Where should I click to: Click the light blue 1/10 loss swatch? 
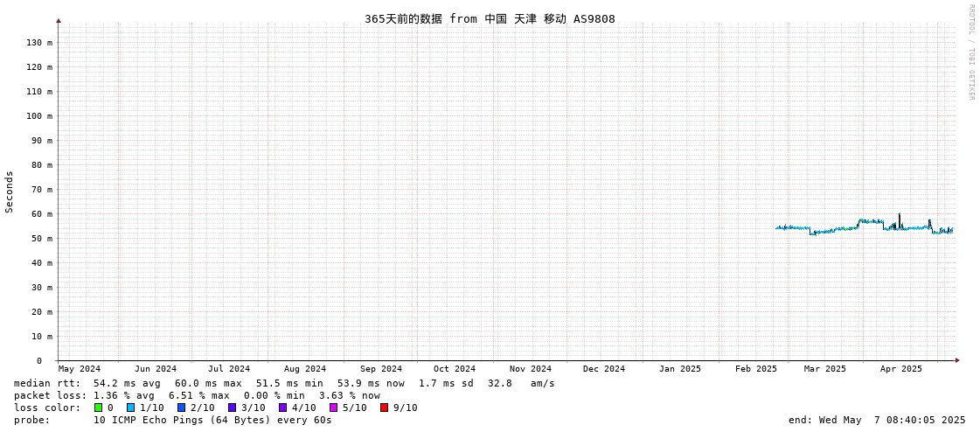[130, 408]
